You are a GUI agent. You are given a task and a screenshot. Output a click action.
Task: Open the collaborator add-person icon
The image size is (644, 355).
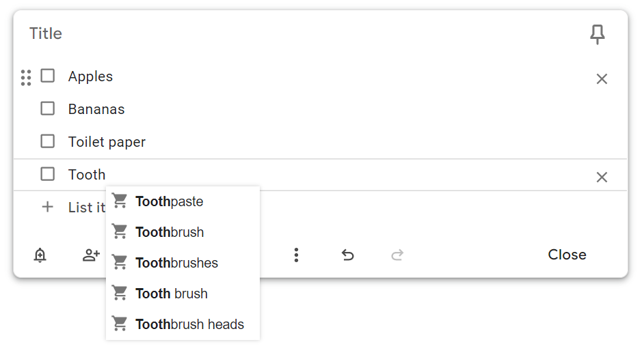point(90,255)
